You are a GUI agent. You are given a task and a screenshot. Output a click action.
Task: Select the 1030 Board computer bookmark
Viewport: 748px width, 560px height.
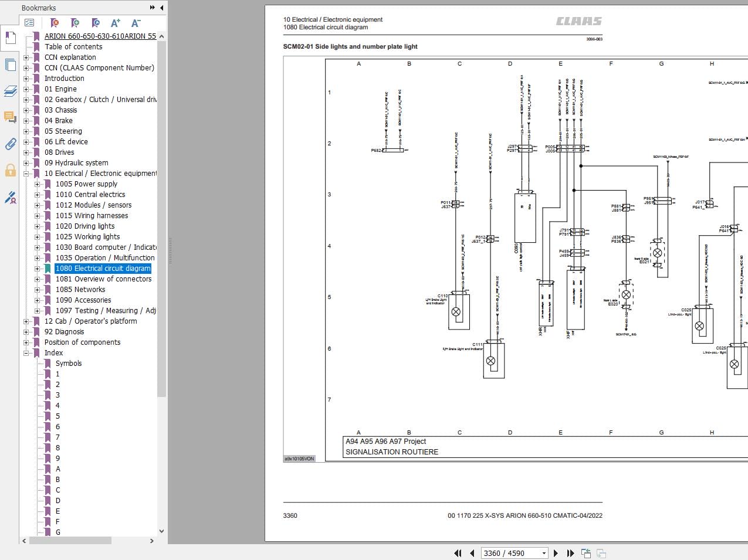[x=106, y=247]
